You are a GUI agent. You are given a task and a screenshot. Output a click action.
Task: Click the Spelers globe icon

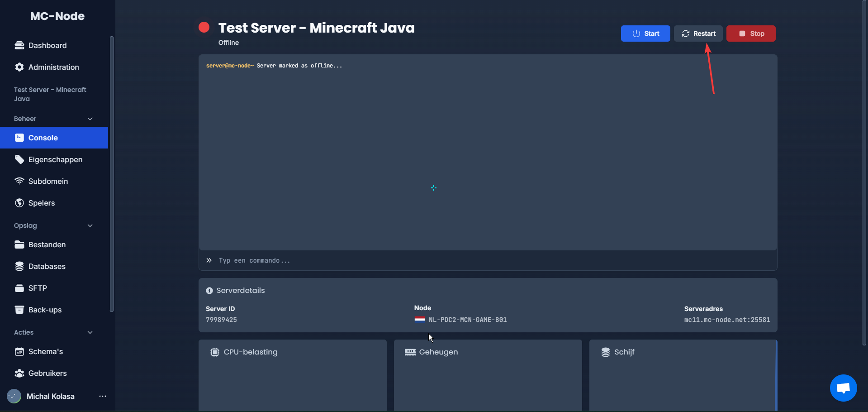19,203
